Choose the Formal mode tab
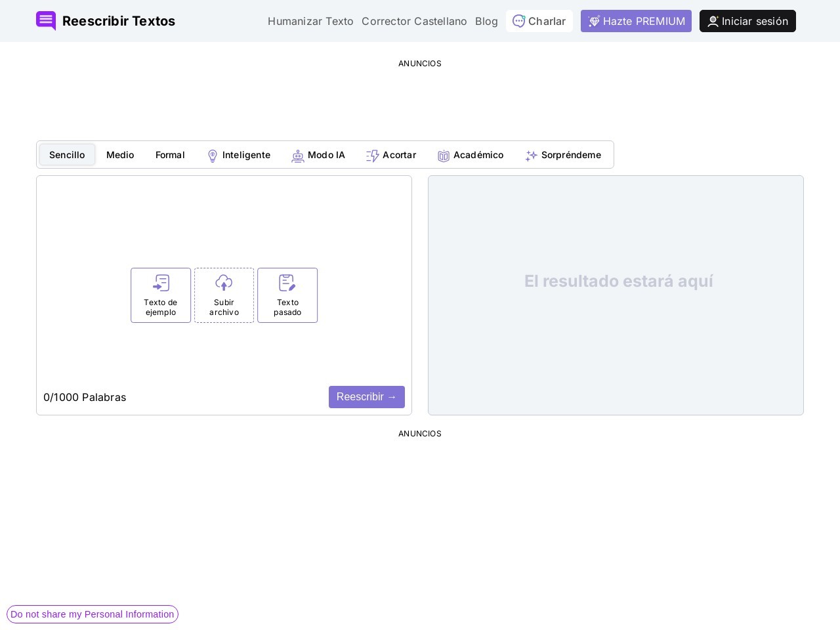The height and width of the screenshot is (630, 840). (170, 155)
